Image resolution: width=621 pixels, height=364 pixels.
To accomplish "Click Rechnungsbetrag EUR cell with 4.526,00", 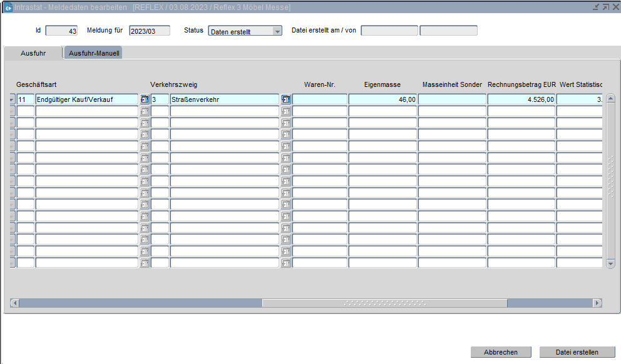I will (521, 99).
